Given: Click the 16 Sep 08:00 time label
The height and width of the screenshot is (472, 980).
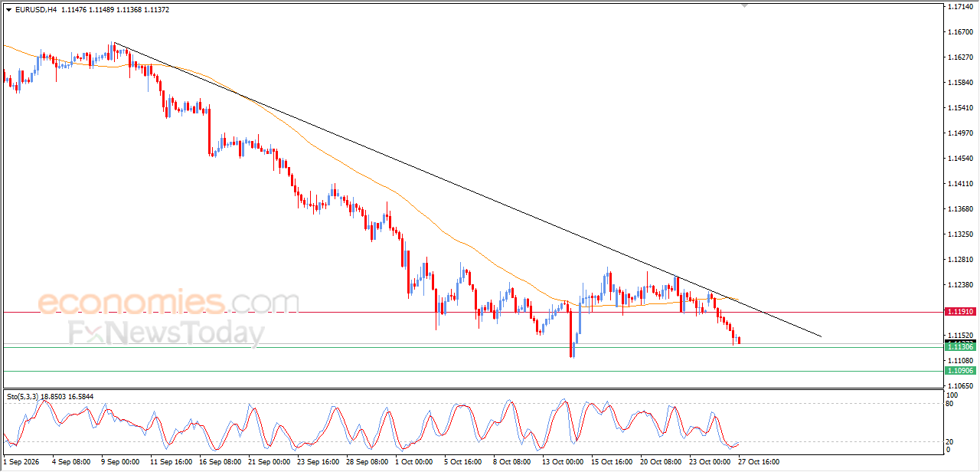Looking at the screenshot, I should pos(220,462).
